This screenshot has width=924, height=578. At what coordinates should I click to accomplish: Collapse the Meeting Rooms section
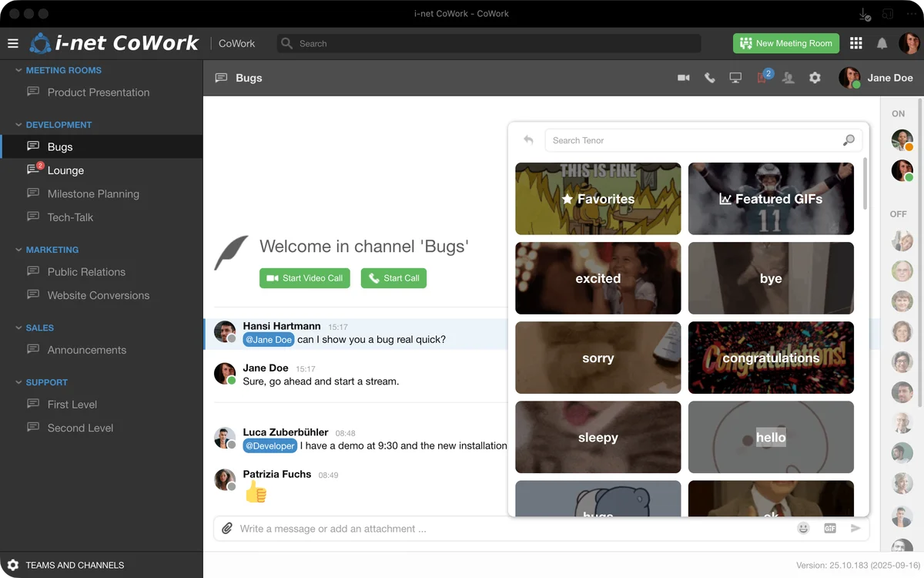click(19, 70)
